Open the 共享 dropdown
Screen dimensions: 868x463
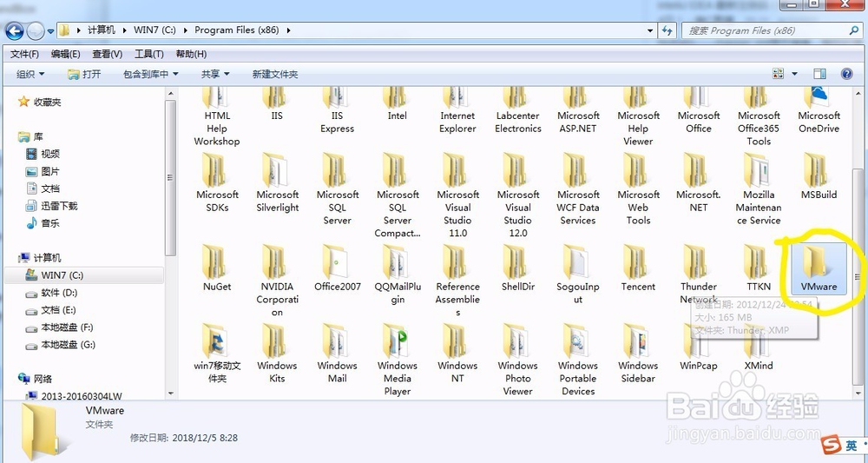pyautogui.click(x=215, y=74)
